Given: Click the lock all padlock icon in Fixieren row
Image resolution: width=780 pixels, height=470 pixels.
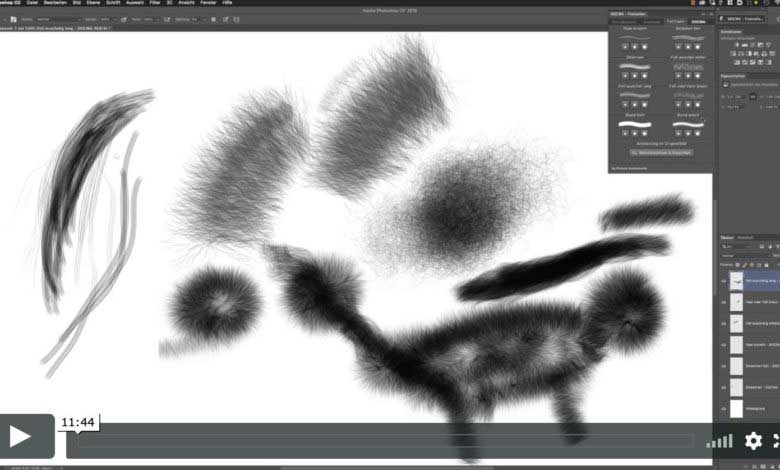Looking at the screenshot, I should point(766,265).
